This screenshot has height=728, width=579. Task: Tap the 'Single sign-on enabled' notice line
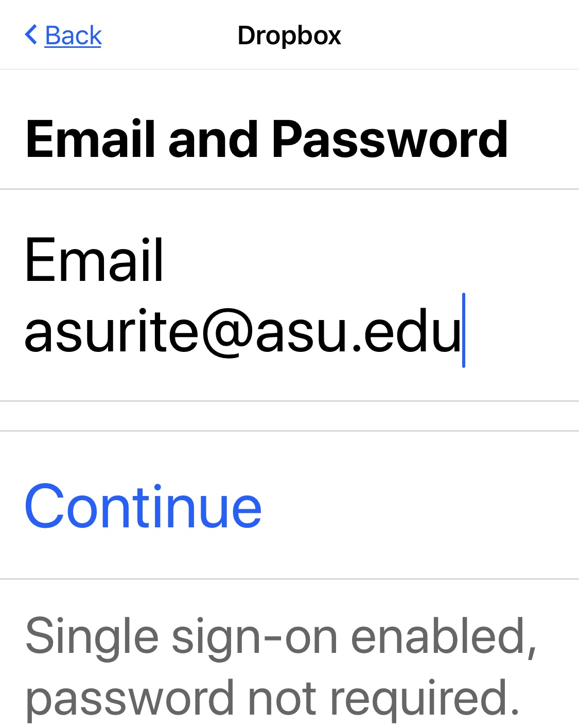(280, 637)
